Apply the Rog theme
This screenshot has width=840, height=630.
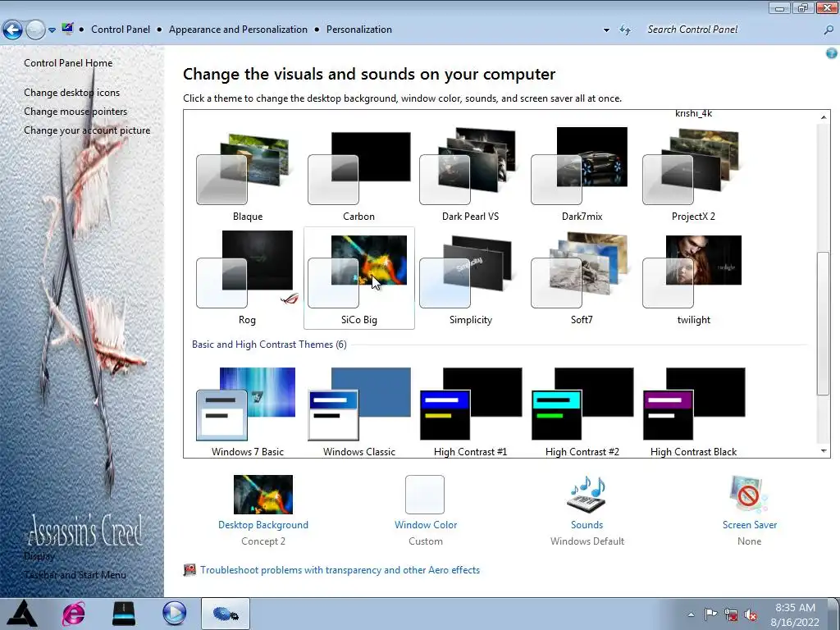(x=248, y=277)
